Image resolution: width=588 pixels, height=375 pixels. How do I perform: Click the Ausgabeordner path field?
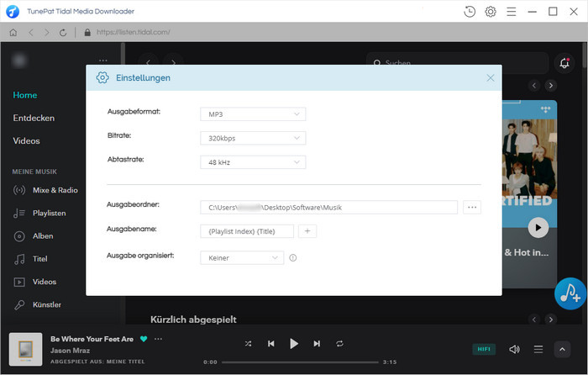click(328, 207)
